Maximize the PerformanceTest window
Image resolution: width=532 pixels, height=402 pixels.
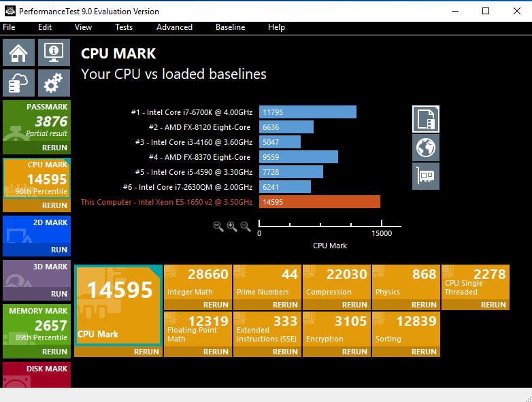click(486, 11)
